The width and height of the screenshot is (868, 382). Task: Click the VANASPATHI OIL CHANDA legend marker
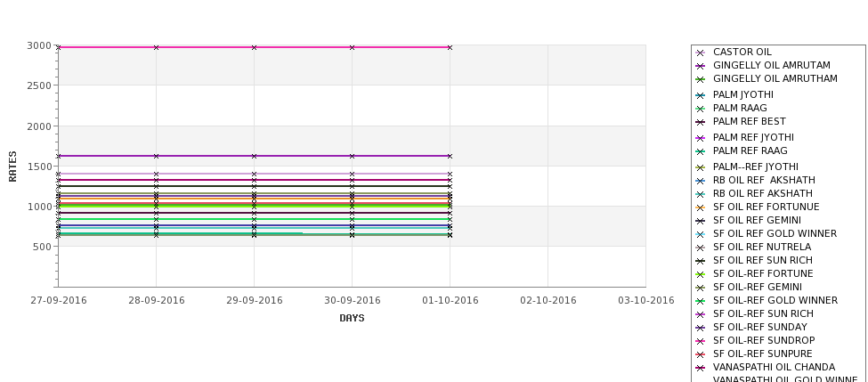pos(700,368)
